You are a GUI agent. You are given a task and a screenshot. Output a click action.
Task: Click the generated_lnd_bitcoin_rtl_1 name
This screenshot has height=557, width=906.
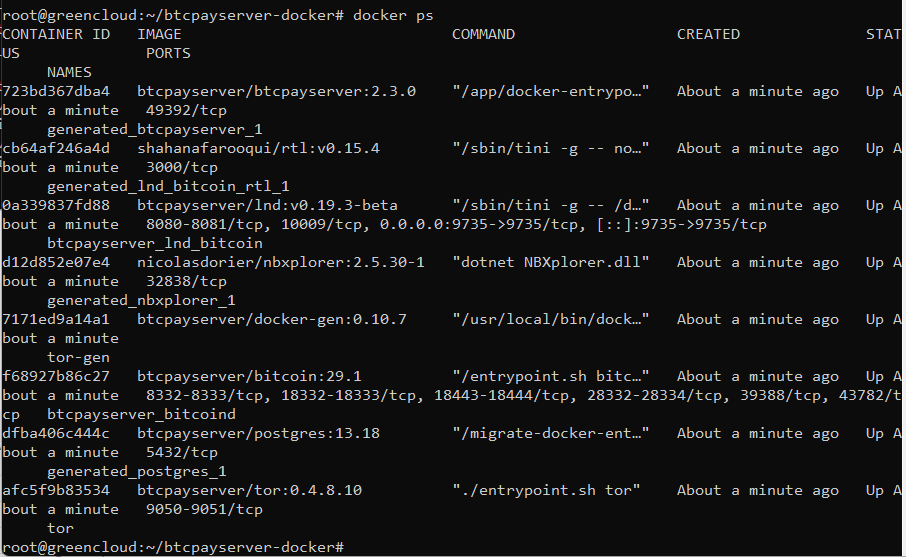pyautogui.click(x=168, y=187)
